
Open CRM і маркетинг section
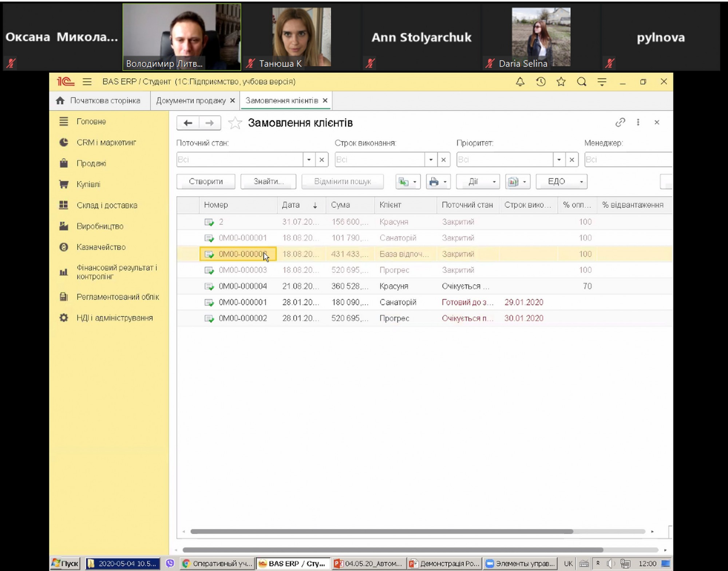click(106, 142)
